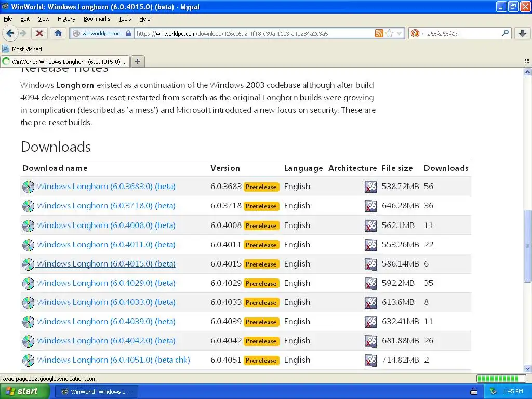Click the Prerelease badge for version 6.0.3718

pos(261,206)
